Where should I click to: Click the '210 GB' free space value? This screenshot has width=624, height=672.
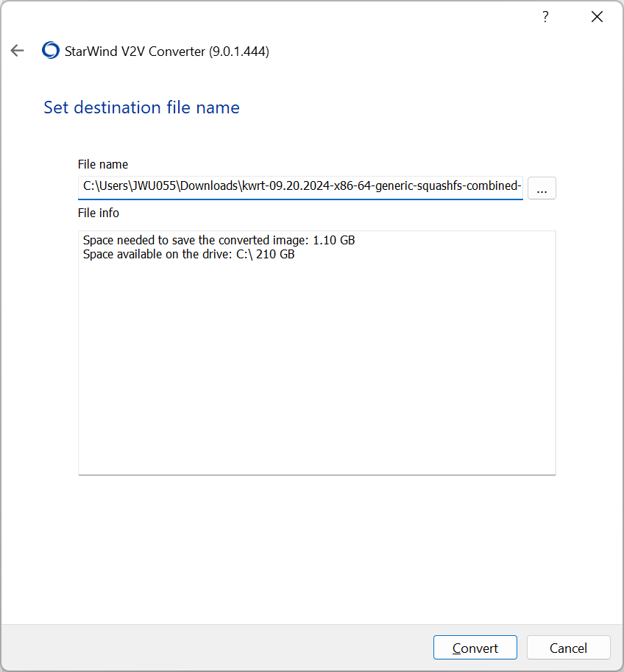tap(275, 255)
